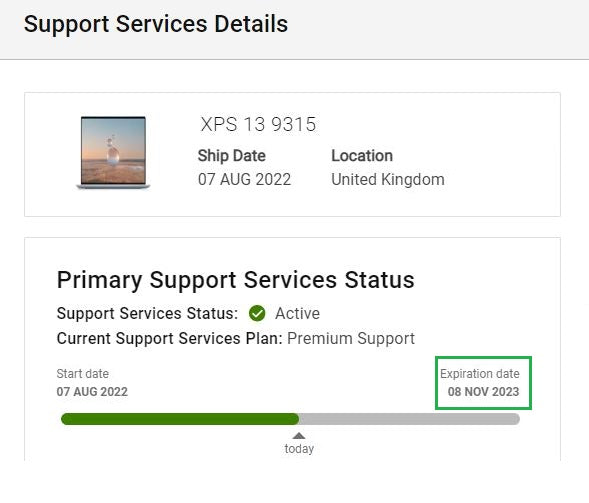The width and height of the screenshot is (589, 503).
Task: Click the gray remaining portion of progress bar
Action: [x=409, y=419]
